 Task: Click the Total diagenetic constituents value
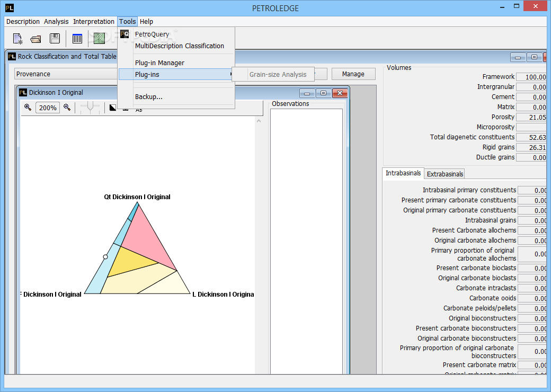(531, 137)
